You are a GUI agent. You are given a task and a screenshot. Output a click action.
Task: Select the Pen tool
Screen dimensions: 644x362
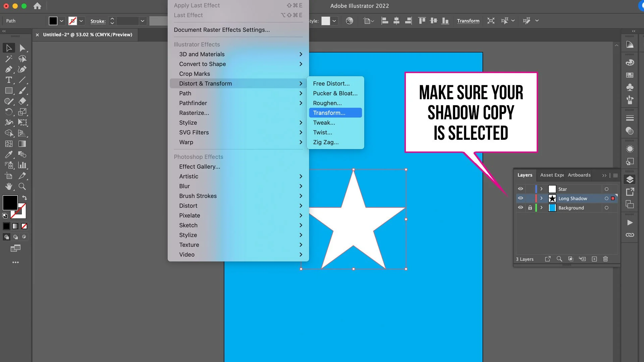coord(9,69)
